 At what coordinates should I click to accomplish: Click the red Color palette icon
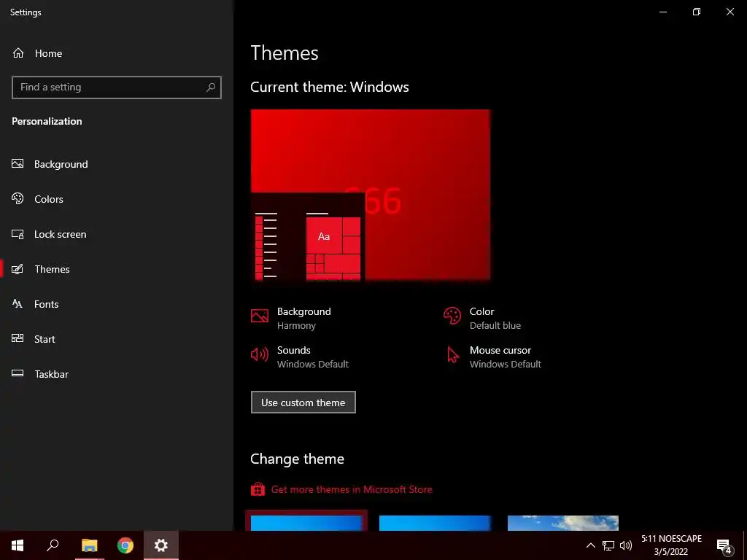pyautogui.click(x=452, y=316)
